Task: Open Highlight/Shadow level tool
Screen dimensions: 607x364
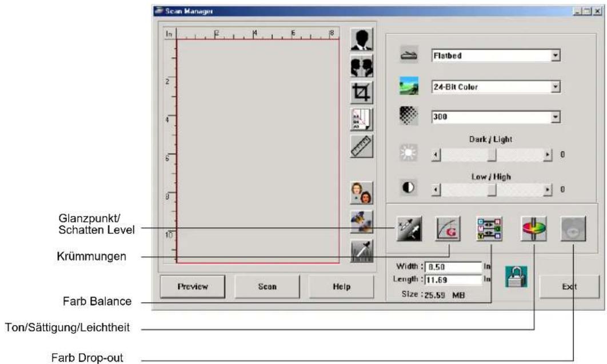Action: 409,229
